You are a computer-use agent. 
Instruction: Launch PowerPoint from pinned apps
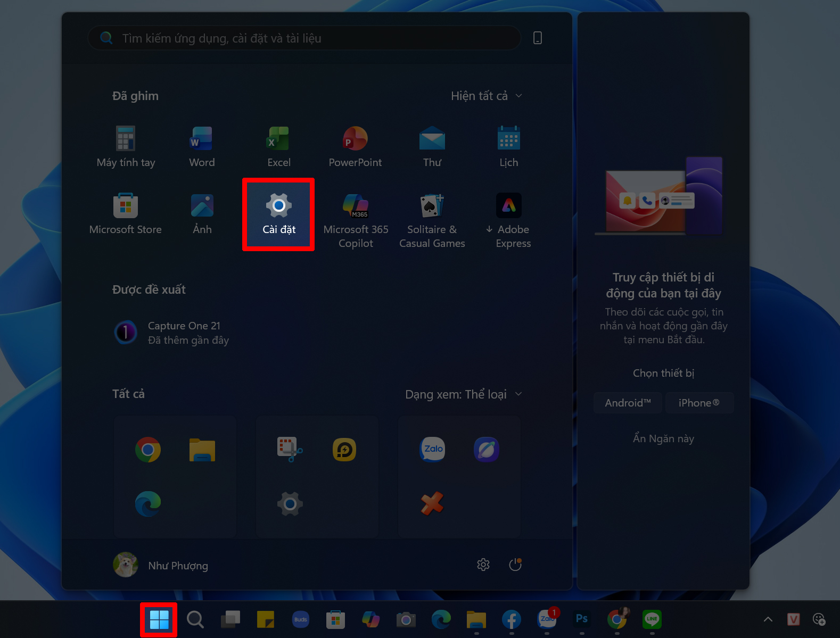(x=355, y=147)
